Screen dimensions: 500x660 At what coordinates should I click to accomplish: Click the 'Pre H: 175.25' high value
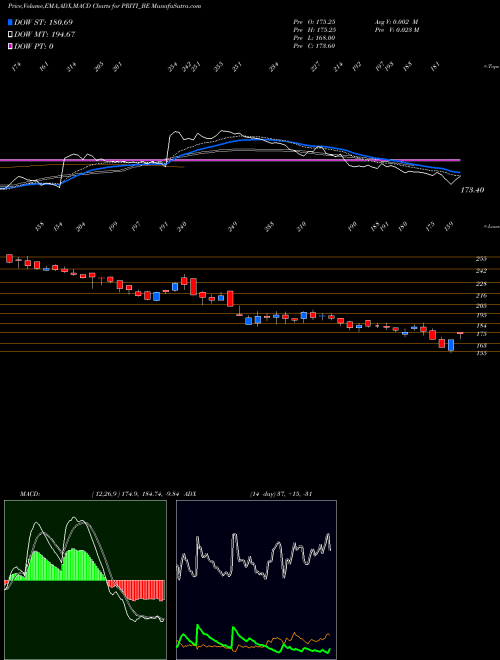click(x=314, y=29)
